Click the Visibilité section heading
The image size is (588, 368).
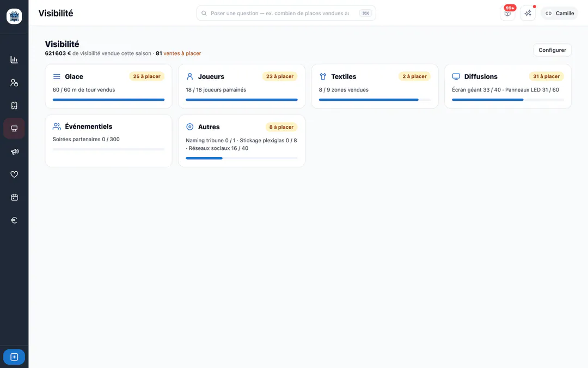pos(62,44)
